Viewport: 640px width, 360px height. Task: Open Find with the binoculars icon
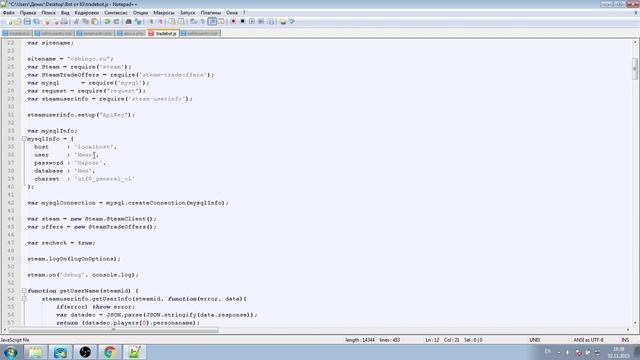point(128,21)
